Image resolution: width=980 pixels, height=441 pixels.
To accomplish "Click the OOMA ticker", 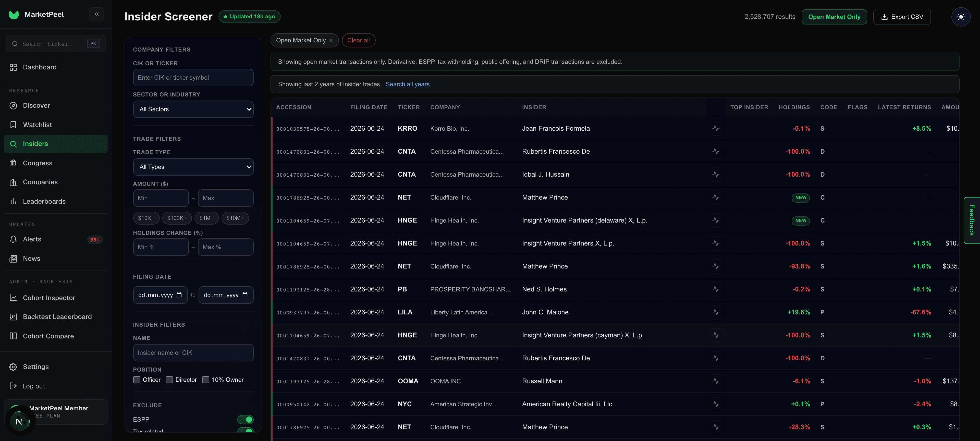I will click(408, 381).
